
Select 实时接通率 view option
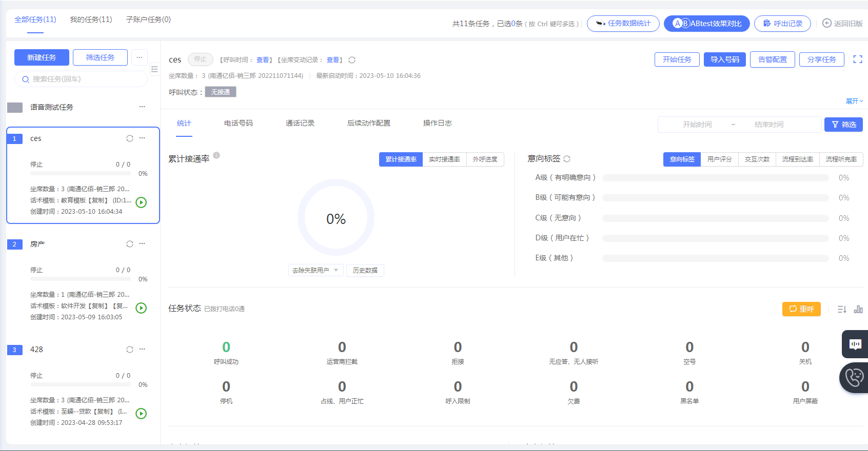(x=445, y=159)
